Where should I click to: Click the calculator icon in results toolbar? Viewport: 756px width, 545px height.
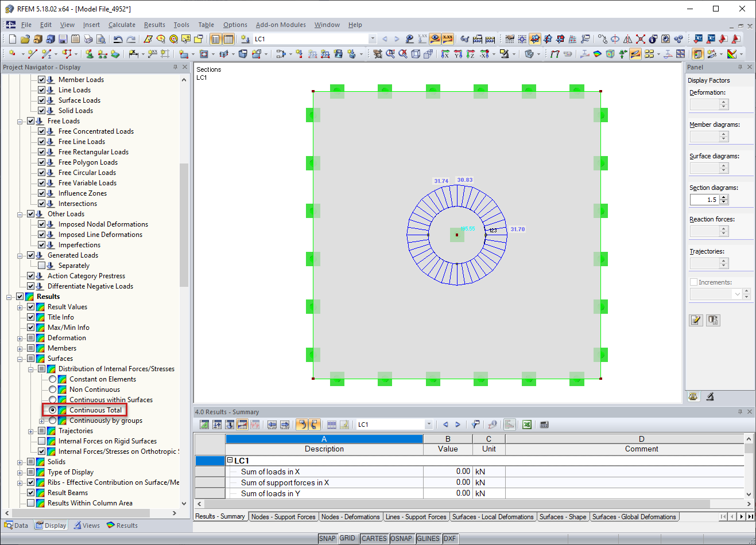(544, 425)
